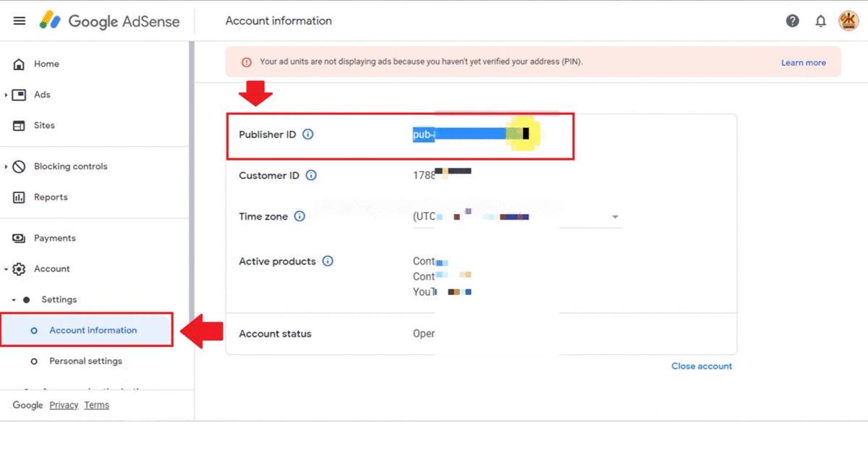Click the red alert warning icon
The width and height of the screenshot is (868, 459).
(247, 62)
